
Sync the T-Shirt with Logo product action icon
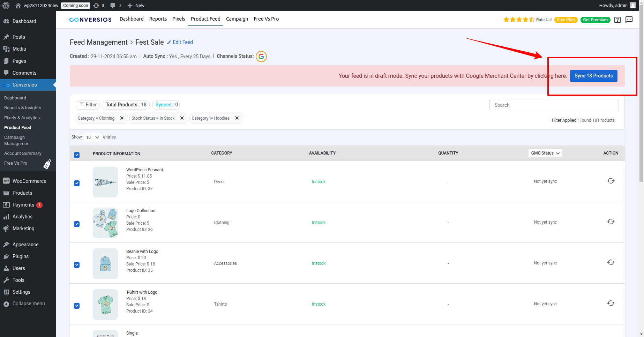click(x=611, y=303)
